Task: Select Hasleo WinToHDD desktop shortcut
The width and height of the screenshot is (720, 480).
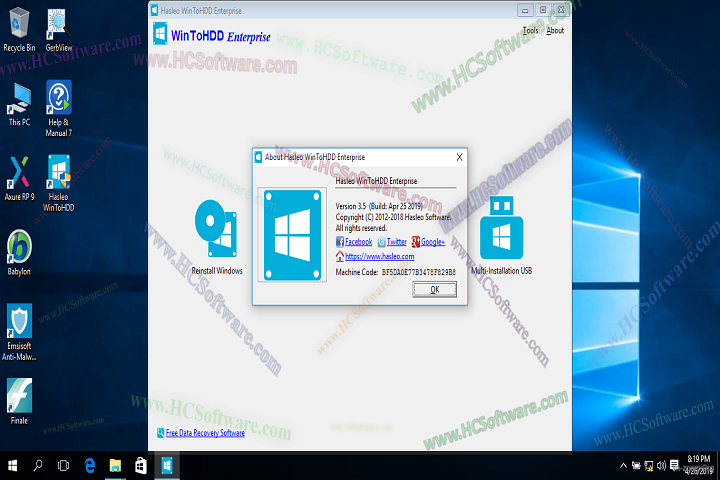Action: [x=59, y=184]
